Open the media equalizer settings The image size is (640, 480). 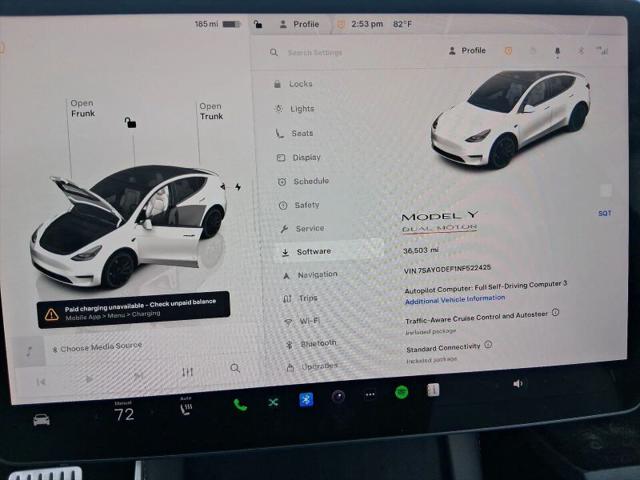187,372
